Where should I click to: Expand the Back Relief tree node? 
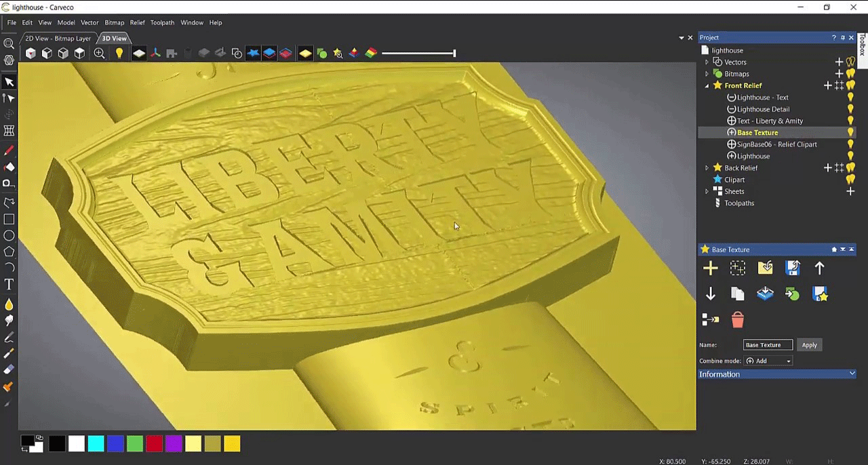707,168
